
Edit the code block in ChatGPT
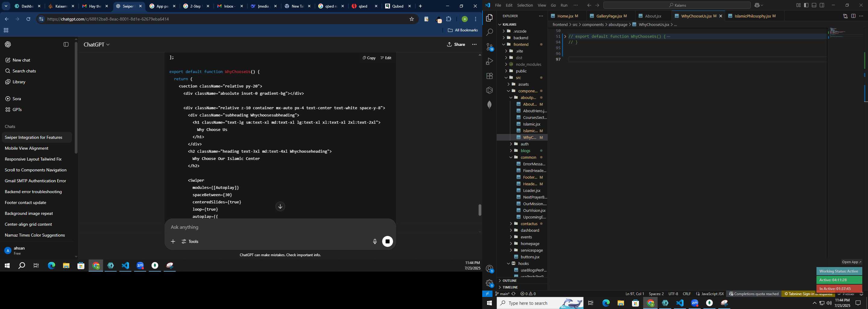[386, 58]
